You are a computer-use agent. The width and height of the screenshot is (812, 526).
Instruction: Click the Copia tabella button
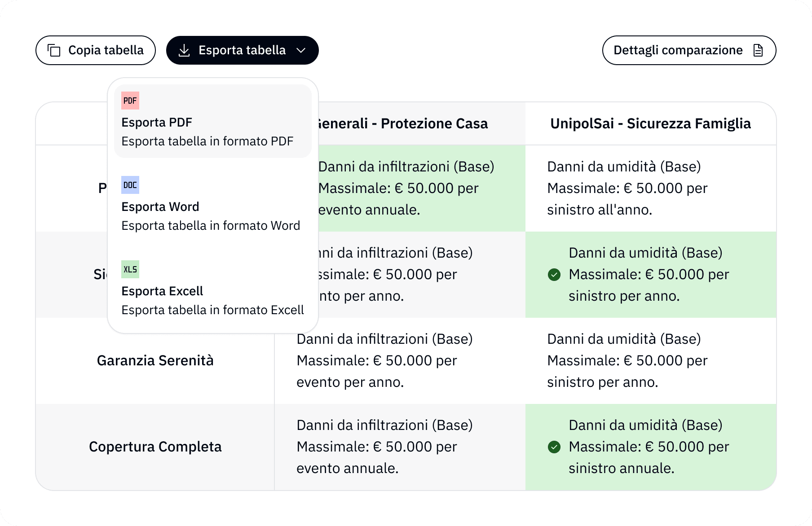(x=95, y=50)
